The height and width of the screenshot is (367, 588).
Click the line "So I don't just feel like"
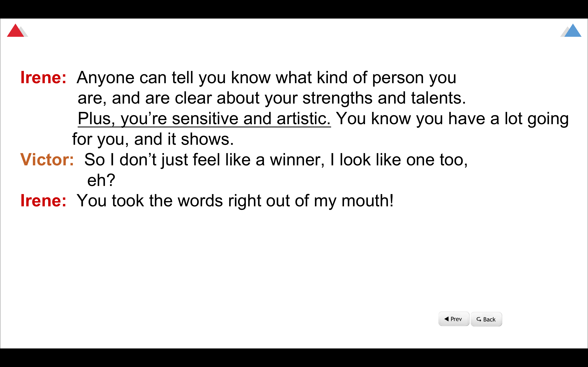click(276, 160)
